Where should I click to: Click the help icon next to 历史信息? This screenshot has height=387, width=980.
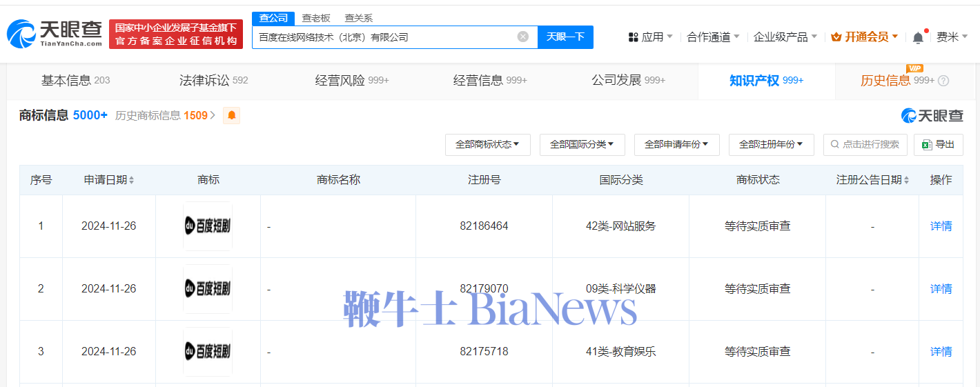(943, 81)
